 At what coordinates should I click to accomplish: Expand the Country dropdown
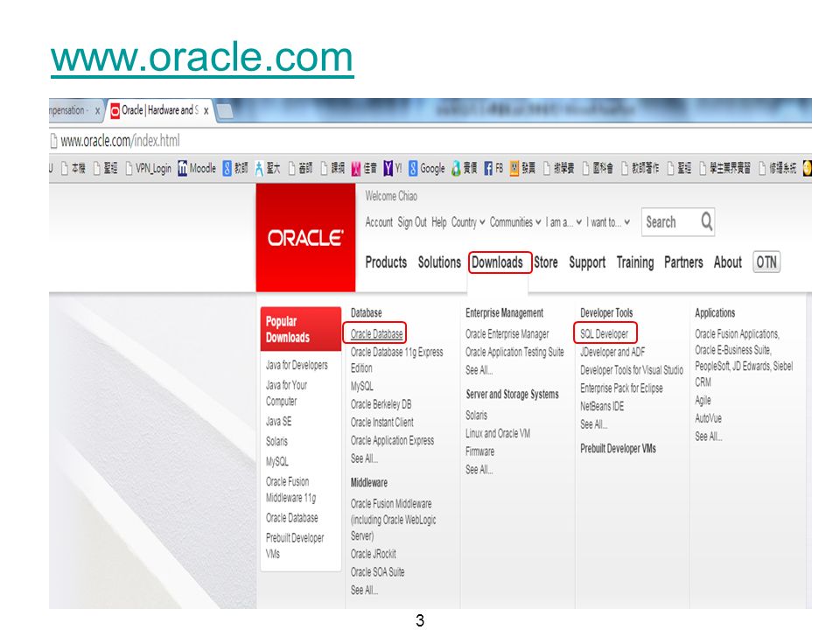pyautogui.click(x=468, y=222)
